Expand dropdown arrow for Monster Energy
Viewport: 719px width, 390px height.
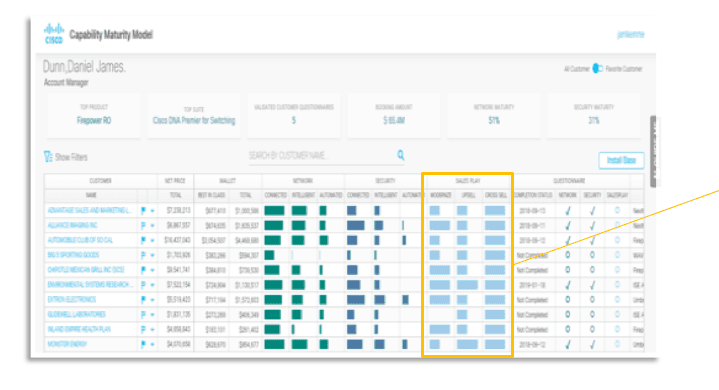click(152, 345)
